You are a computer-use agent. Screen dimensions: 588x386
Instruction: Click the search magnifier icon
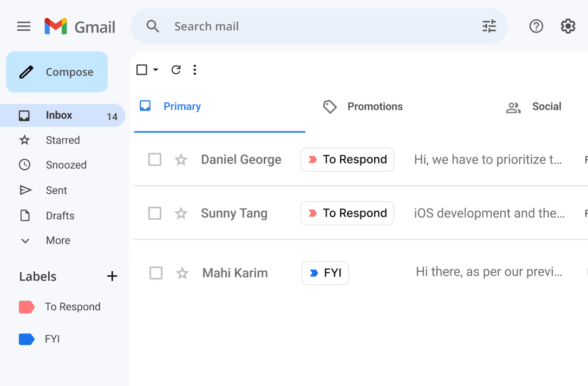[153, 27]
